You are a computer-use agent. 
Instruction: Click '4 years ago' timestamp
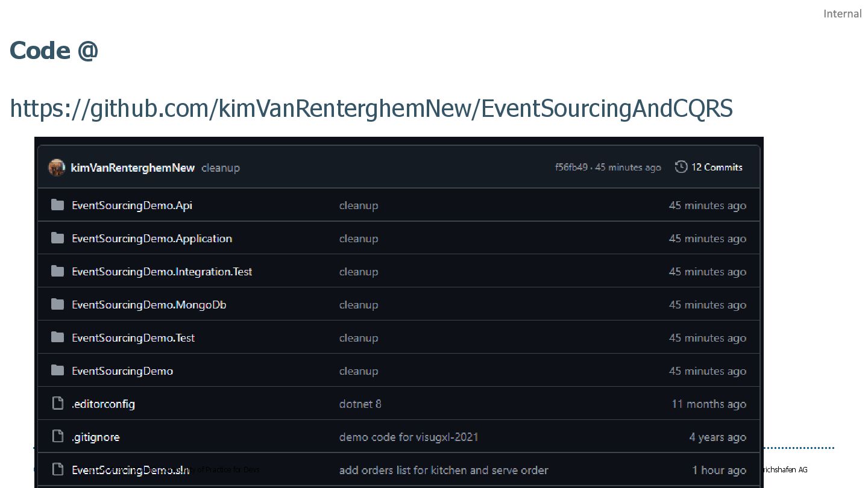click(x=718, y=437)
